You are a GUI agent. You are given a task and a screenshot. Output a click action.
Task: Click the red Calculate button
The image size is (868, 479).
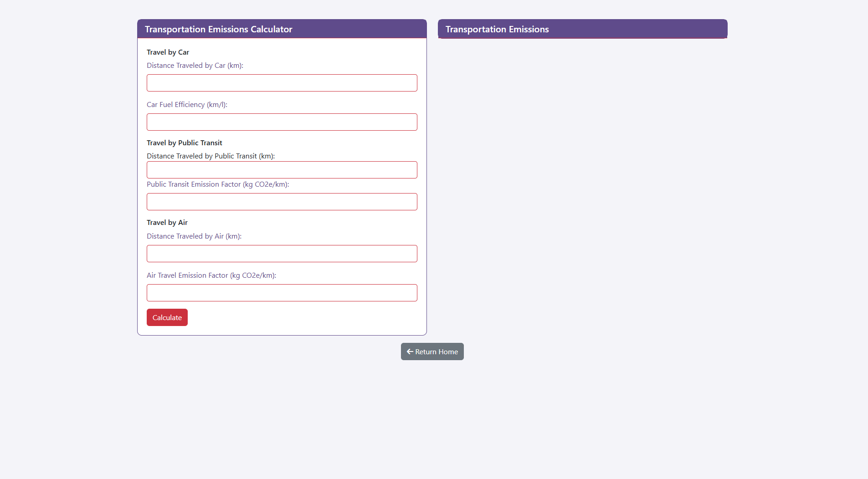[x=167, y=317]
